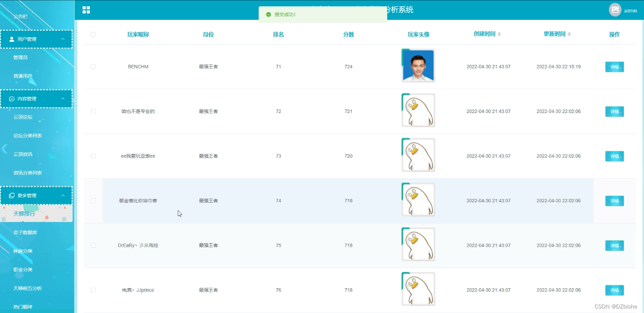Click 详情 button for rank 74 row
This screenshot has width=644, height=313.
coord(614,200)
